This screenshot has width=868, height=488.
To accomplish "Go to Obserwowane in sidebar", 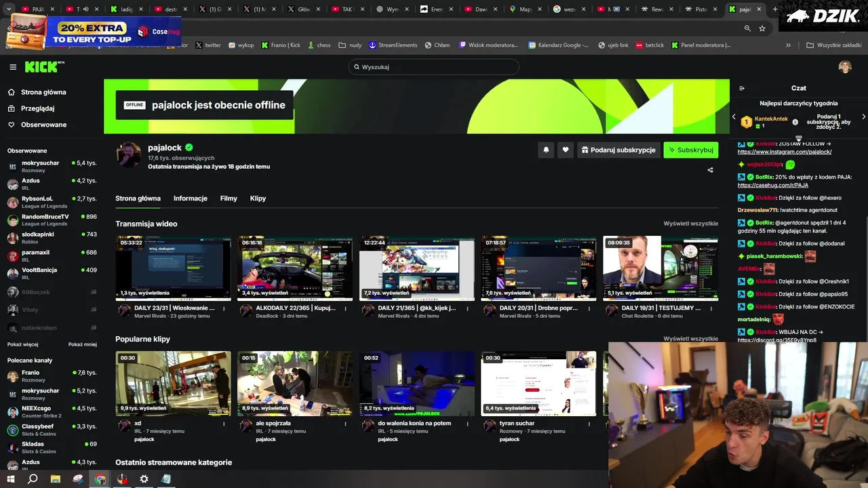I will click(37, 125).
